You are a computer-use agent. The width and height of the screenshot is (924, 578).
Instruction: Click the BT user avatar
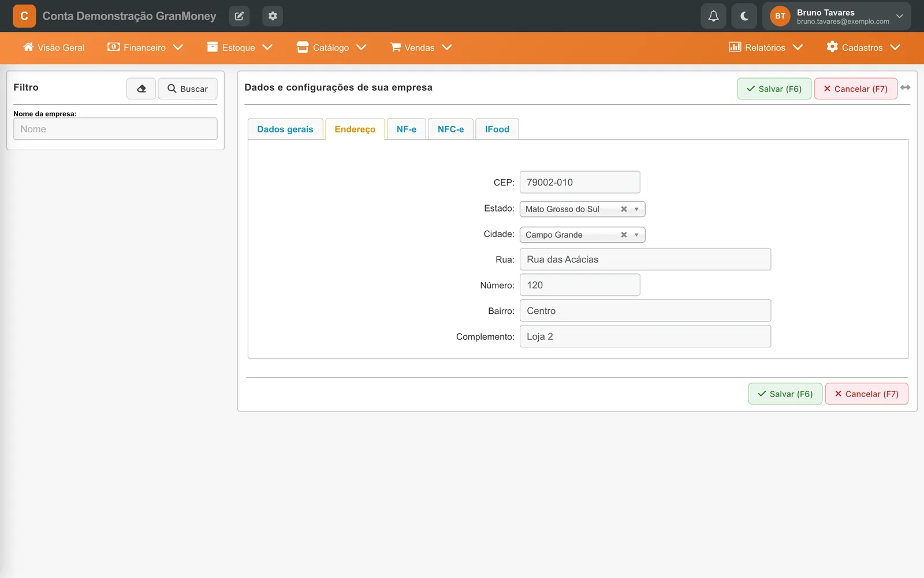[x=780, y=16]
